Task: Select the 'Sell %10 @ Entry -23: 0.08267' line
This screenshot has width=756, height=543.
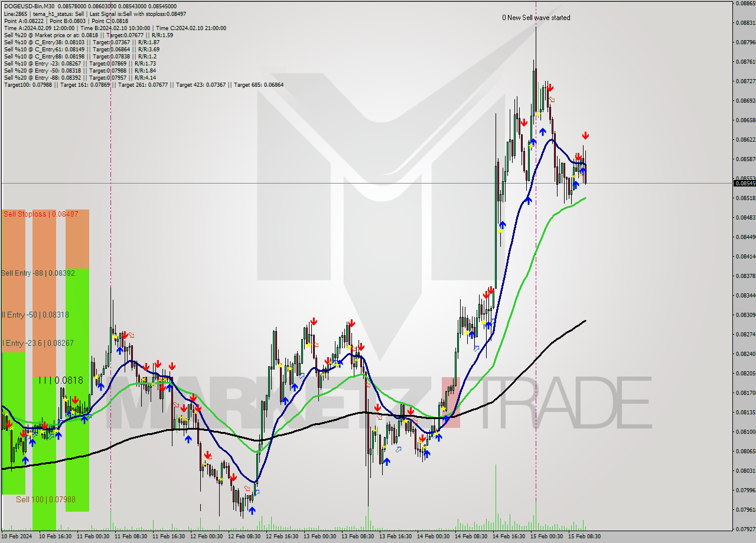Action: click(x=80, y=63)
